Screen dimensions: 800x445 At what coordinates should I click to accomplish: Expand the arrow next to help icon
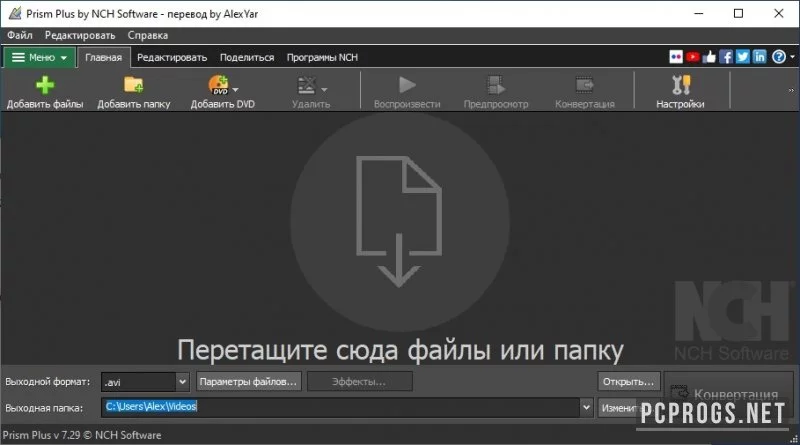[x=792, y=57]
